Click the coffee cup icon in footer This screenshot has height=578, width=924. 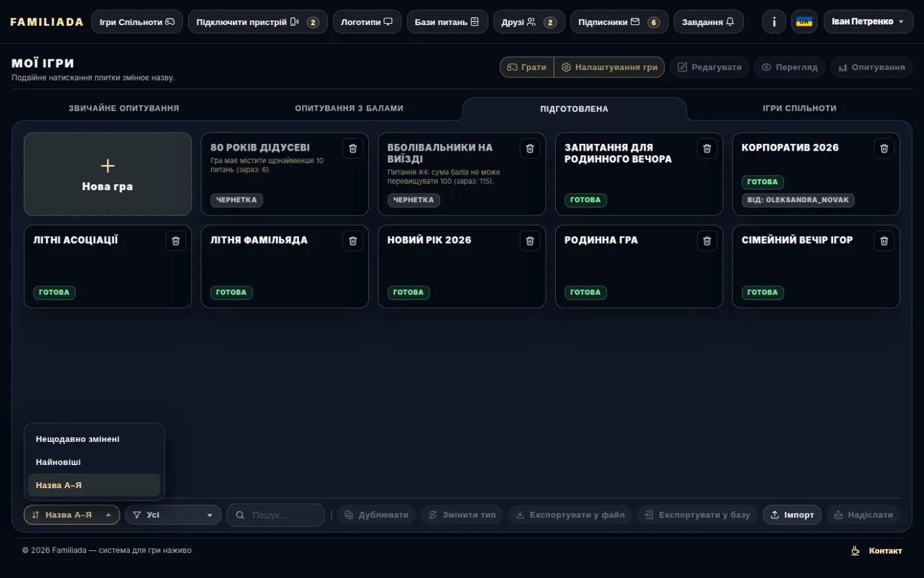tap(855, 550)
